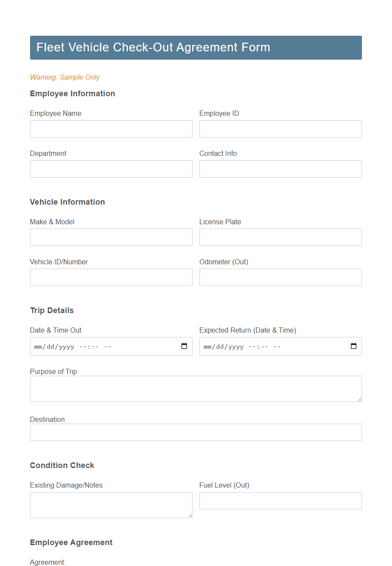Screen dimensions: 392x566
Task: Open the Date & Time Out calendar picker
Action: (x=185, y=346)
